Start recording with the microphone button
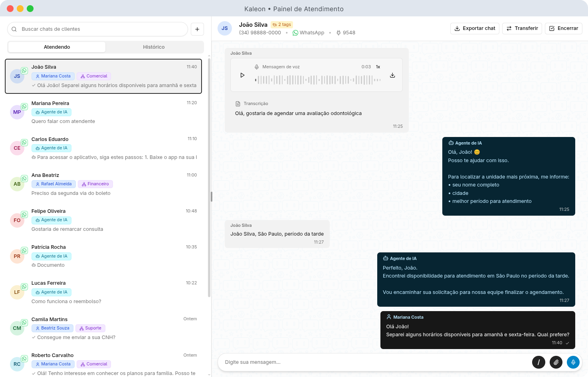588x377 pixels. pos(573,362)
